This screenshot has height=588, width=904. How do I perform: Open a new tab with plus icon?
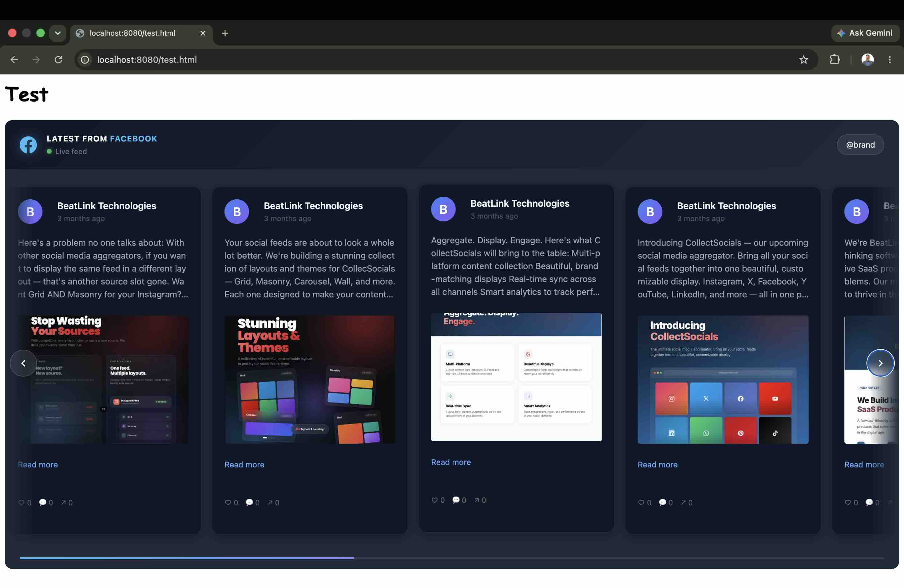tap(225, 33)
